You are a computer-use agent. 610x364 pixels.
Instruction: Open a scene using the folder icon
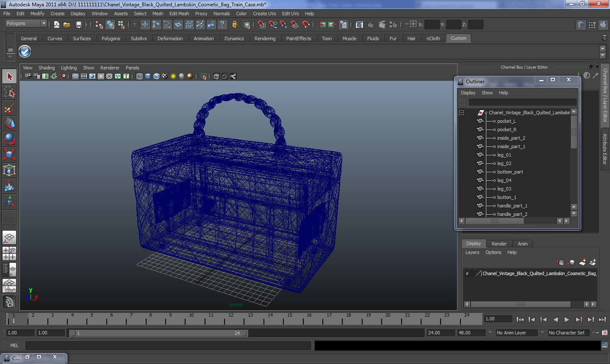point(67,25)
